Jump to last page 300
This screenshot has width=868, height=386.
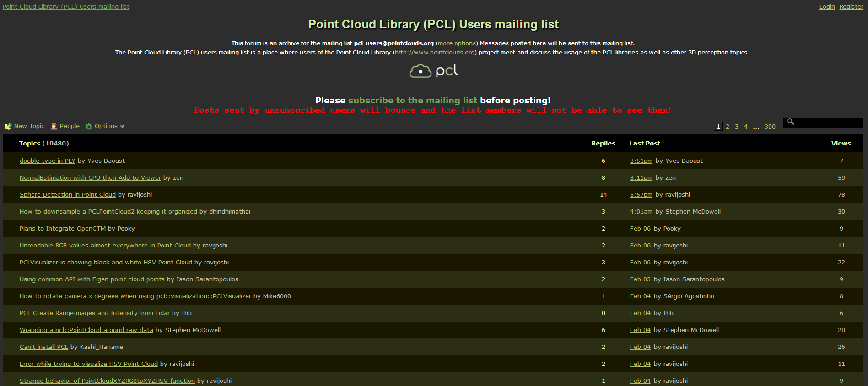(770, 127)
